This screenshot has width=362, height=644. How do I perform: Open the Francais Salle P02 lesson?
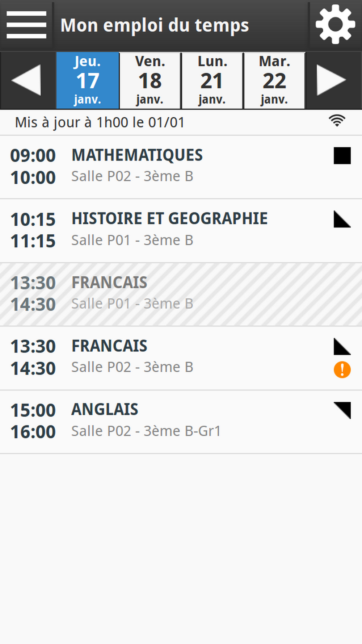point(163,357)
